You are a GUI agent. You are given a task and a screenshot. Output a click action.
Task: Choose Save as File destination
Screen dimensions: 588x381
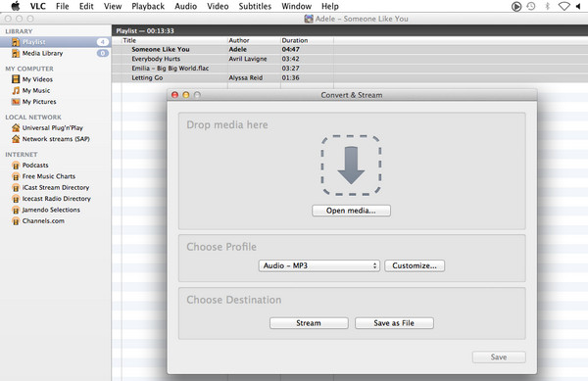pyautogui.click(x=394, y=323)
